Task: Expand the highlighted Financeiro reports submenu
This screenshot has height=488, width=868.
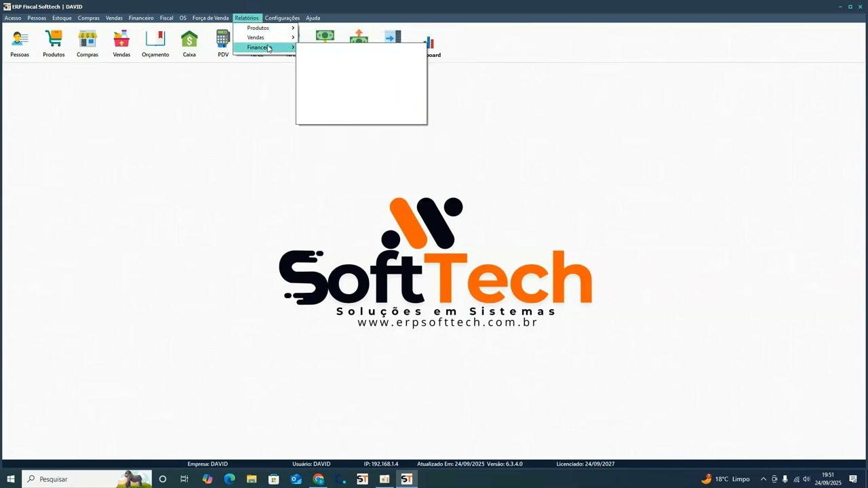Action: click(x=265, y=47)
